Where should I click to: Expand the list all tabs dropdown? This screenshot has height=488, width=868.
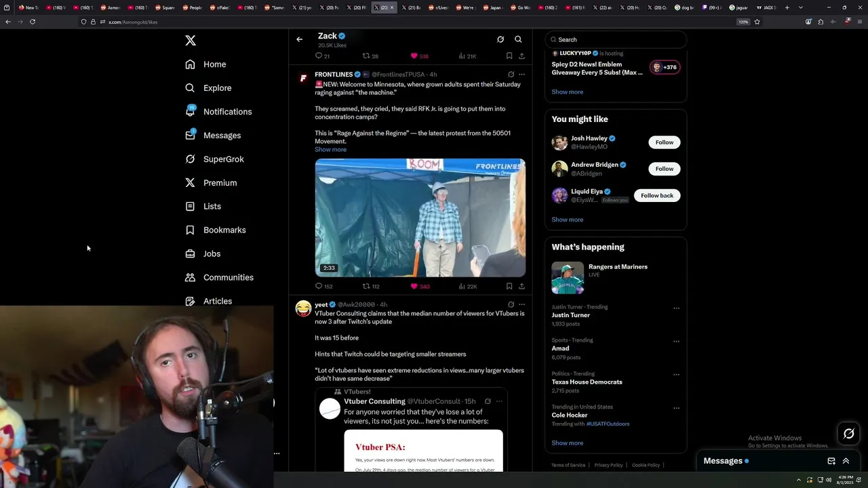[x=801, y=7]
